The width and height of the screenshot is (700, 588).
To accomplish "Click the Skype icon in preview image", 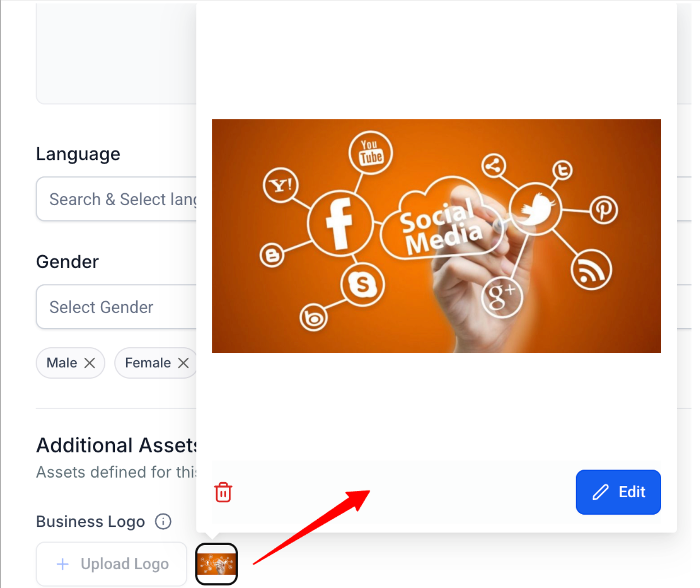I will point(362,285).
